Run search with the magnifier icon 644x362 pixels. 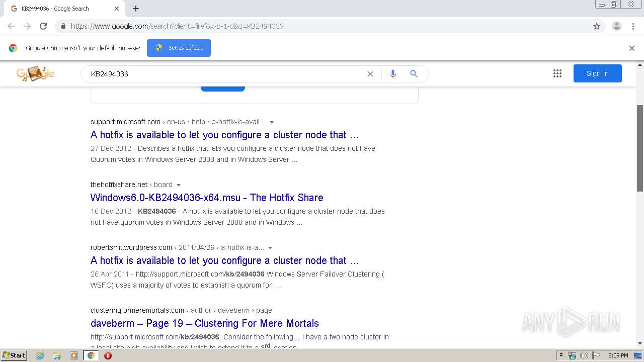(414, 74)
